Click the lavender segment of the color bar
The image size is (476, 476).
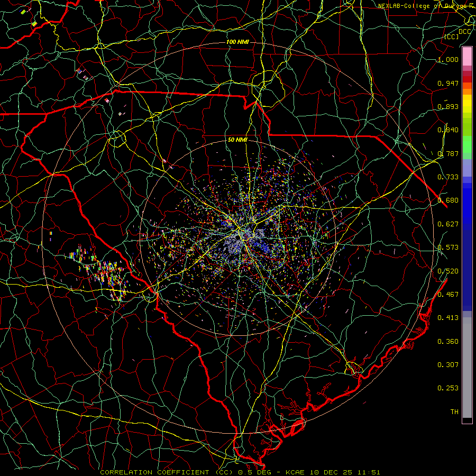coord(467,168)
